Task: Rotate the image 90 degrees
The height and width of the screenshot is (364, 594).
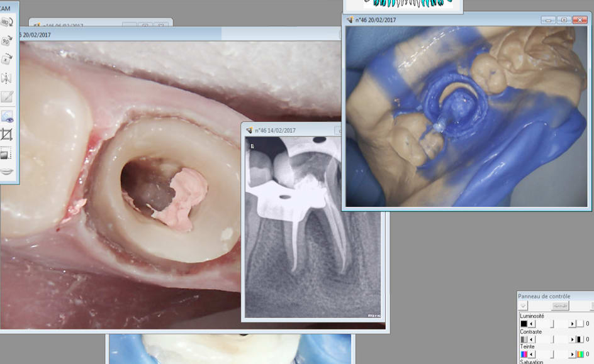Action: [7, 41]
